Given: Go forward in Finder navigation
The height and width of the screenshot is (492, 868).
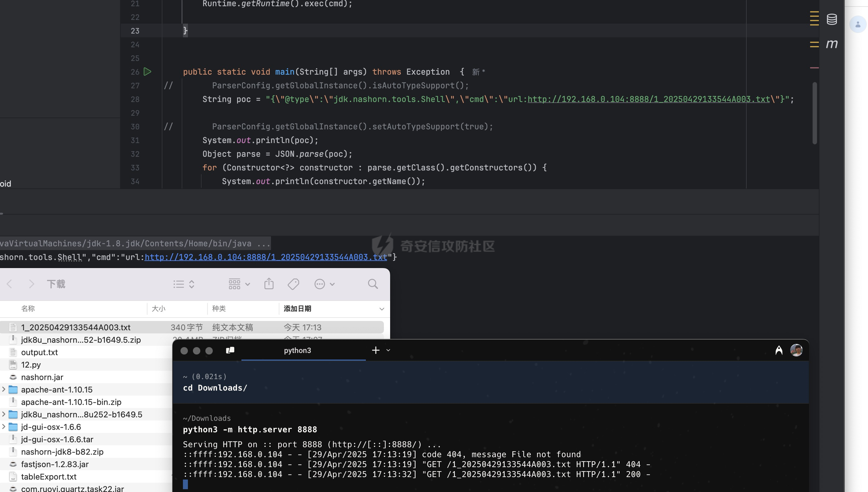Looking at the screenshot, I should coord(31,284).
